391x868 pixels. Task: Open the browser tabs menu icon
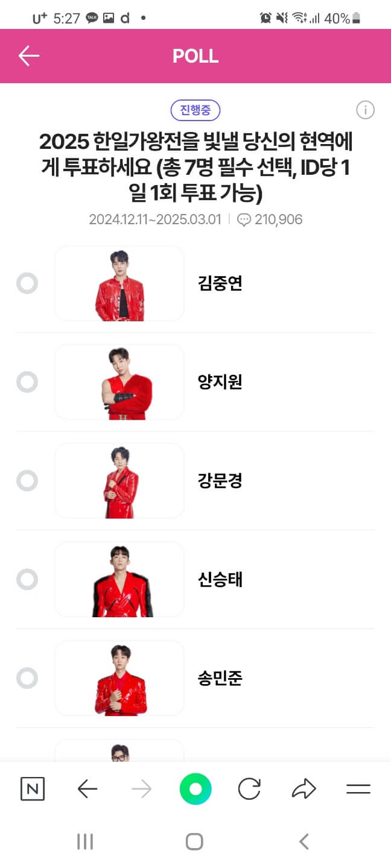tap(358, 788)
